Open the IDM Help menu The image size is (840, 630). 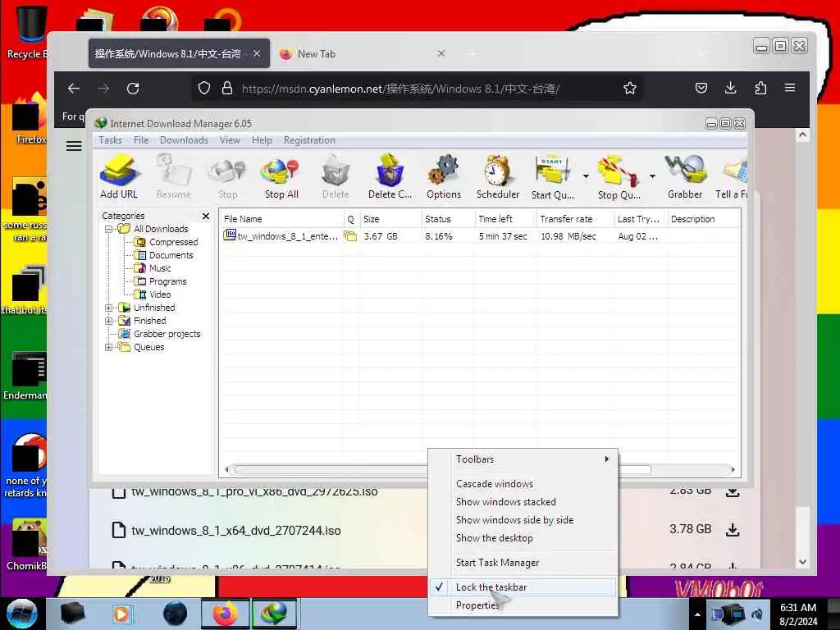coord(262,140)
